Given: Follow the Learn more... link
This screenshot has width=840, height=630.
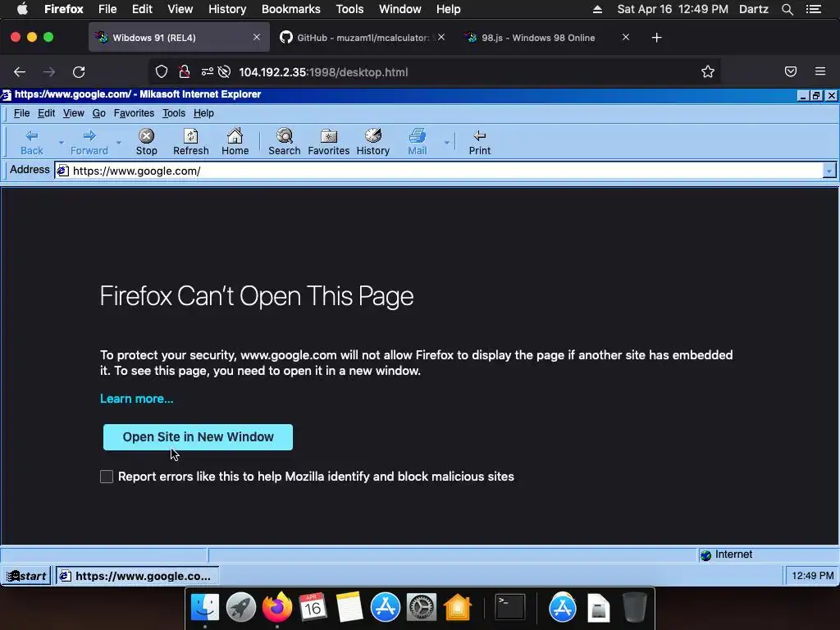Looking at the screenshot, I should 137,399.
